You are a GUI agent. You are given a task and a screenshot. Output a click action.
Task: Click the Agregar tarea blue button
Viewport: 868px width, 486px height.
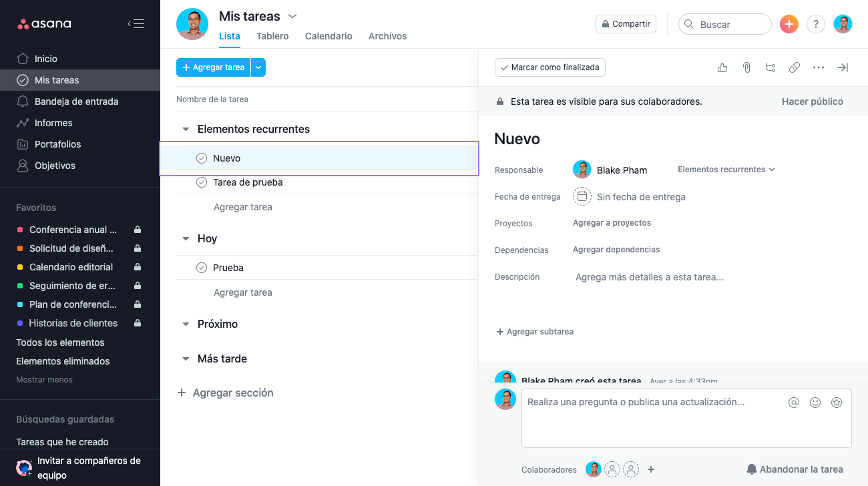pyautogui.click(x=213, y=67)
